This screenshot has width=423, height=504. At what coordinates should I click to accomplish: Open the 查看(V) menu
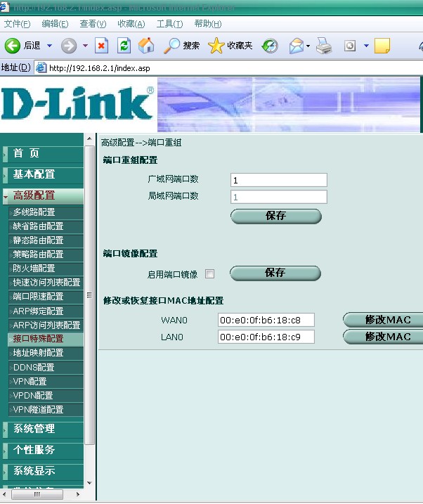coord(93,24)
